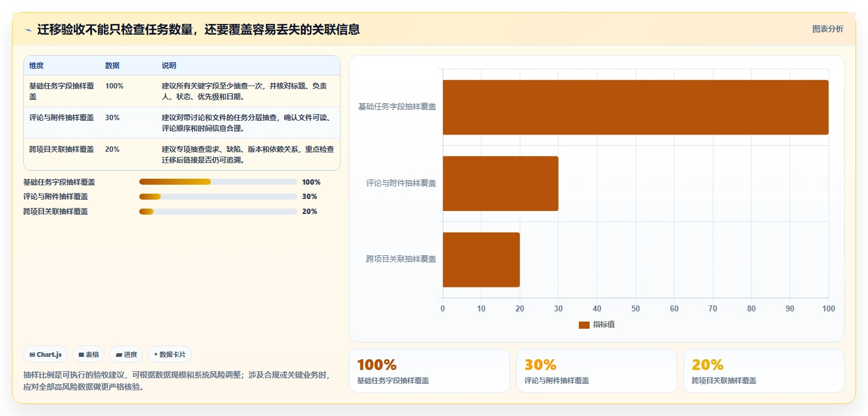Click the 评论与附件抽样覆盖 chart bar

(x=500, y=183)
